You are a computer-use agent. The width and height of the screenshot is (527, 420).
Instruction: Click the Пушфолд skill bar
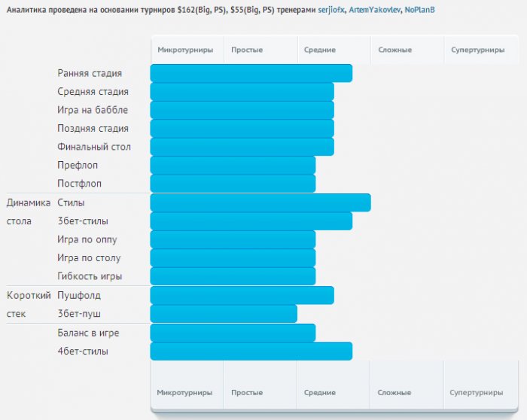point(242,295)
